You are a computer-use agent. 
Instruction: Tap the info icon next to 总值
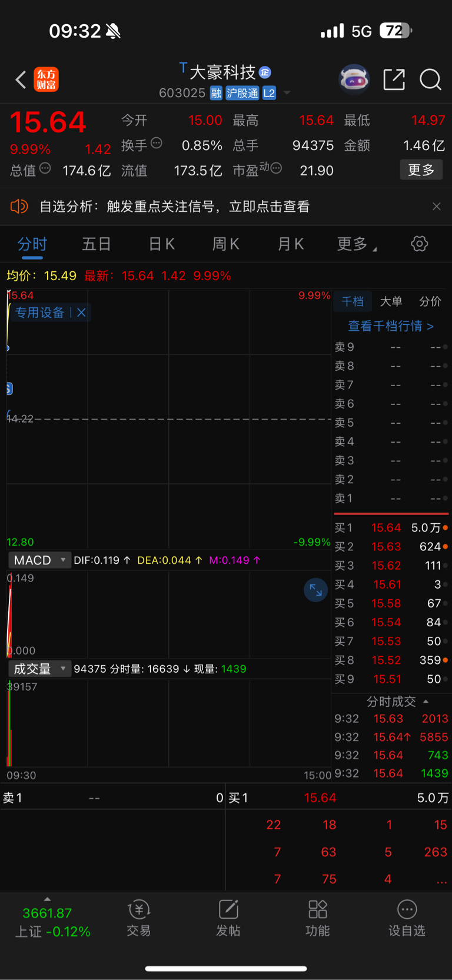coord(45,168)
